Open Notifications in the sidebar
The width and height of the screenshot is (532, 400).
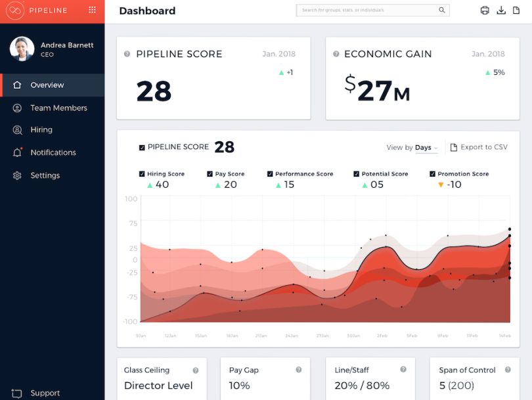(53, 152)
